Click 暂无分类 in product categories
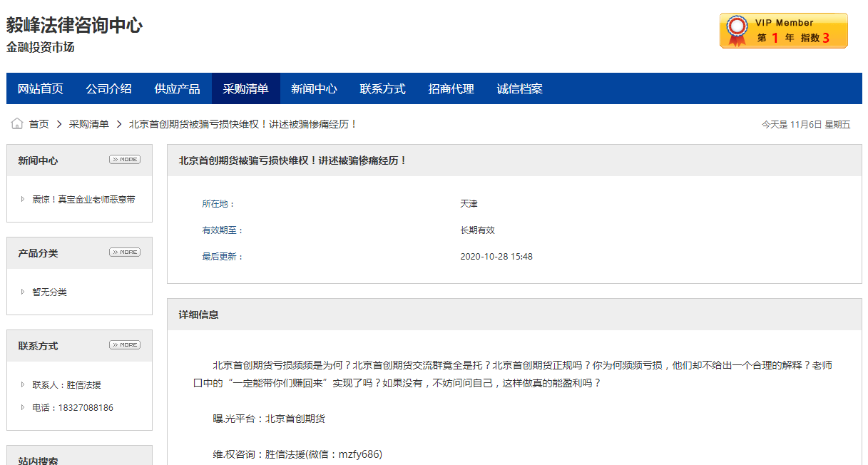The image size is (868, 465). [x=49, y=292]
